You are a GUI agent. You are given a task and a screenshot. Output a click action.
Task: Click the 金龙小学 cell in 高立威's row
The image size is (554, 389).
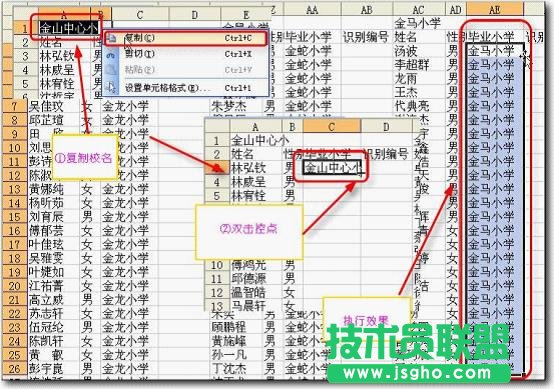129,300
